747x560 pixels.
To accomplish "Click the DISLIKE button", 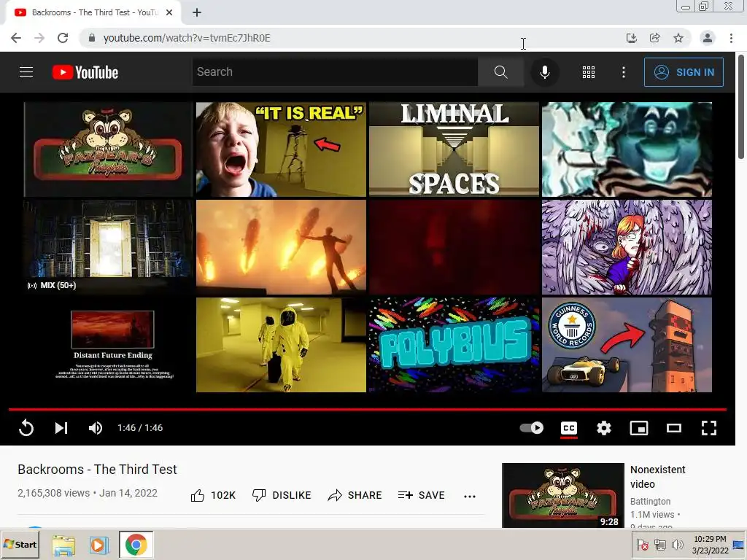I will coord(282,495).
